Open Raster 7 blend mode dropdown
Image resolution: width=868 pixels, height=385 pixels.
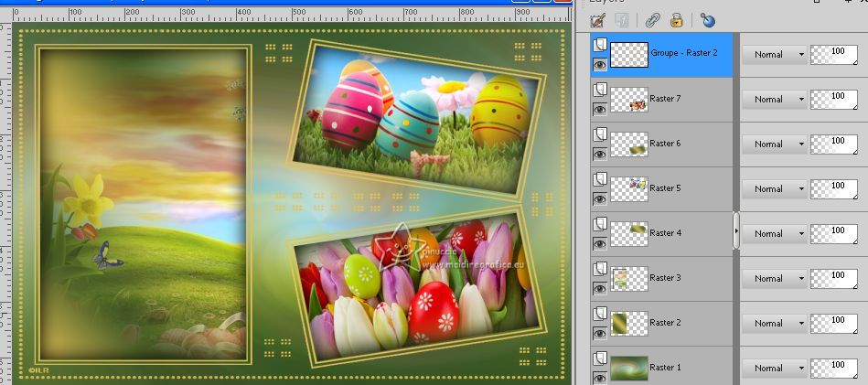pos(775,100)
